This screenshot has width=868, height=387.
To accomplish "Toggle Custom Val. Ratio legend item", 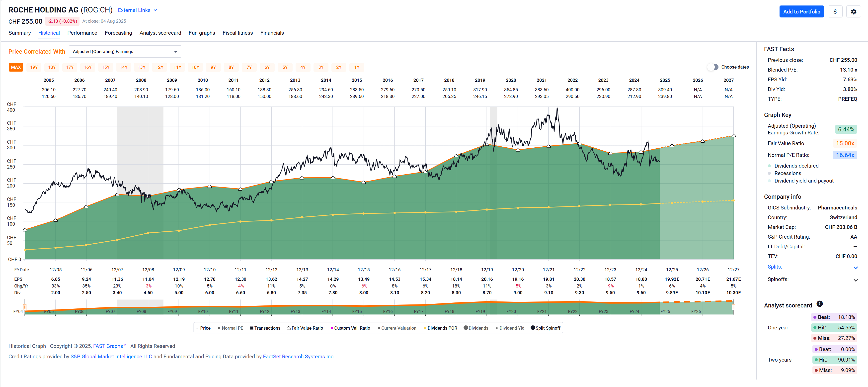I will [350, 328].
